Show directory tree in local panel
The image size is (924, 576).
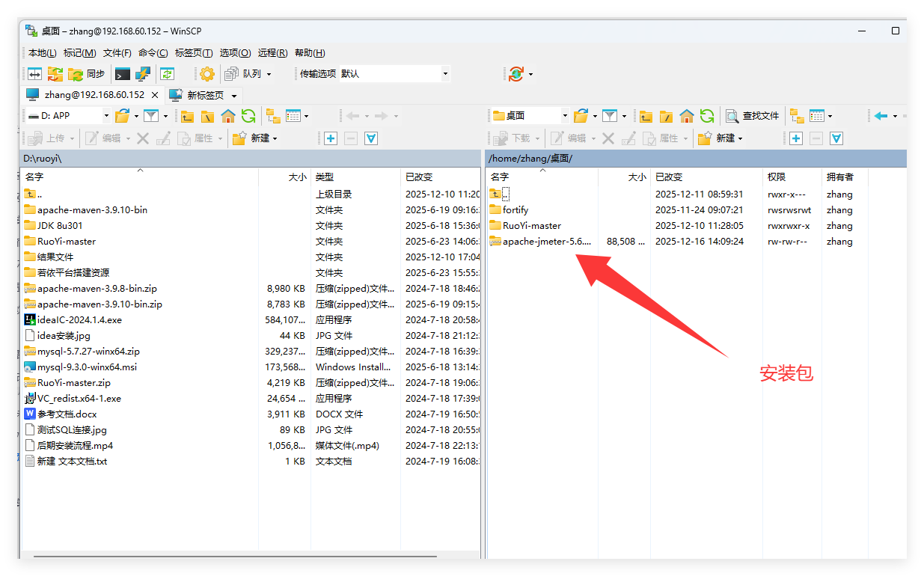[x=273, y=116]
